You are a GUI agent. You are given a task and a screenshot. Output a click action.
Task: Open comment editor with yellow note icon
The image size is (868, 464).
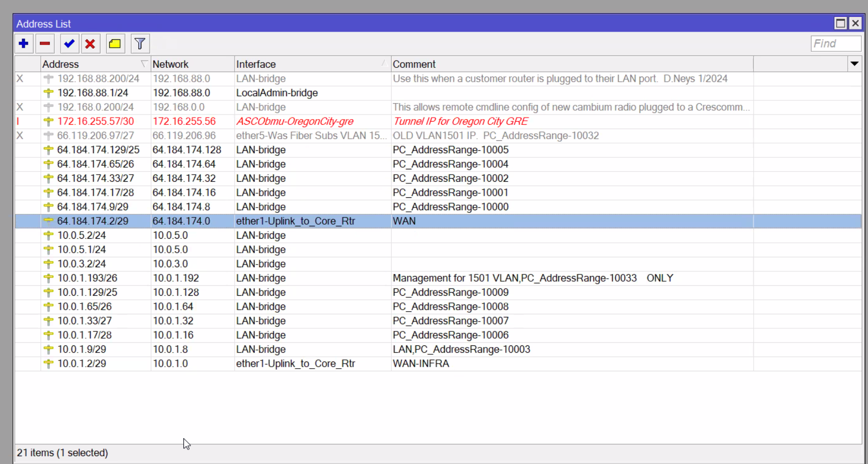[115, 44]
